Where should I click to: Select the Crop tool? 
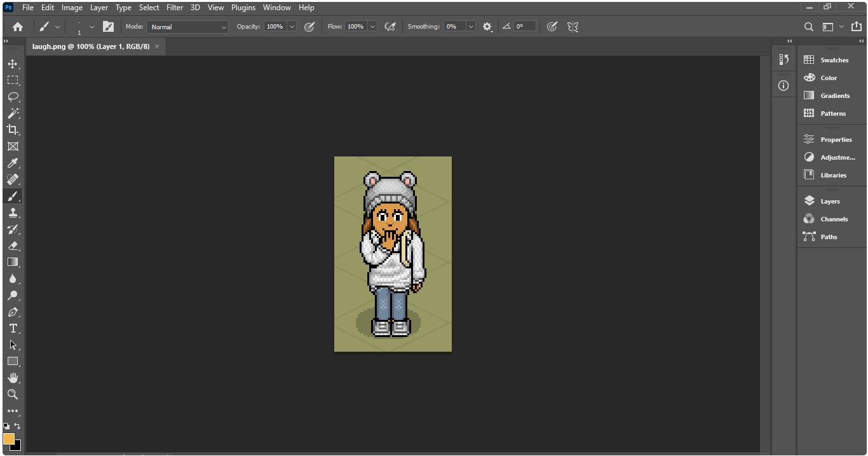13,130
